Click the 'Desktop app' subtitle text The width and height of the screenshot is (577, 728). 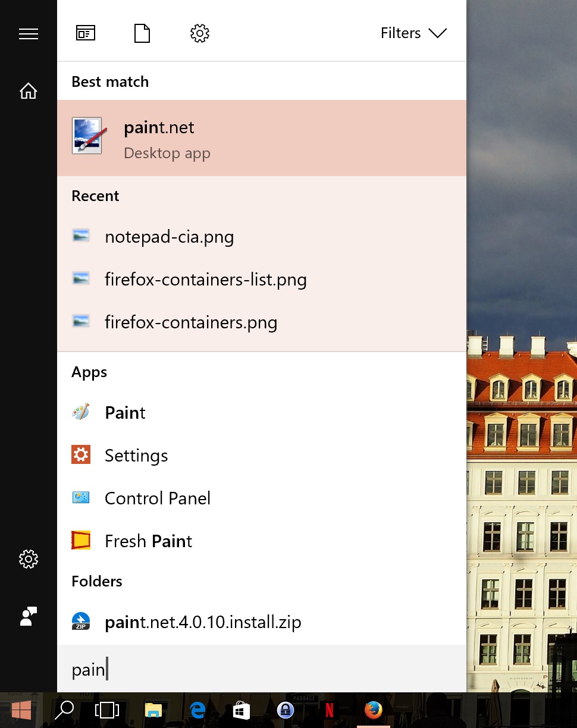pyautogui.click(x=167, y=153)
